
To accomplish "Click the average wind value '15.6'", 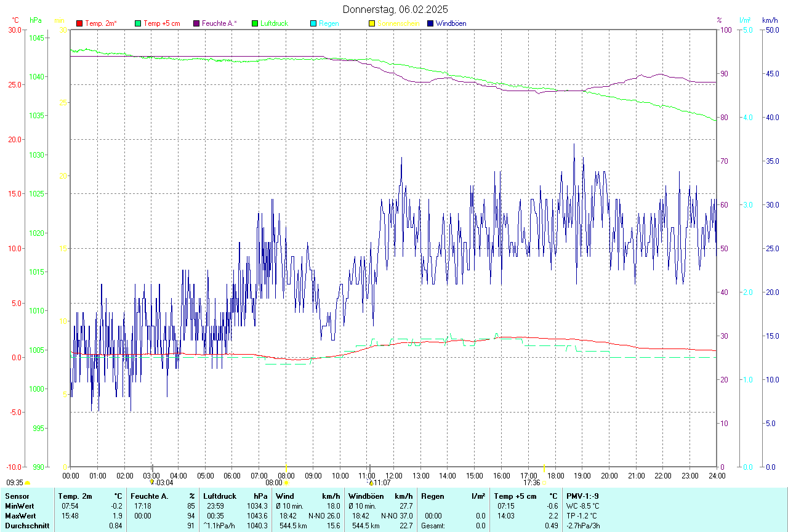I will [333, 526].
